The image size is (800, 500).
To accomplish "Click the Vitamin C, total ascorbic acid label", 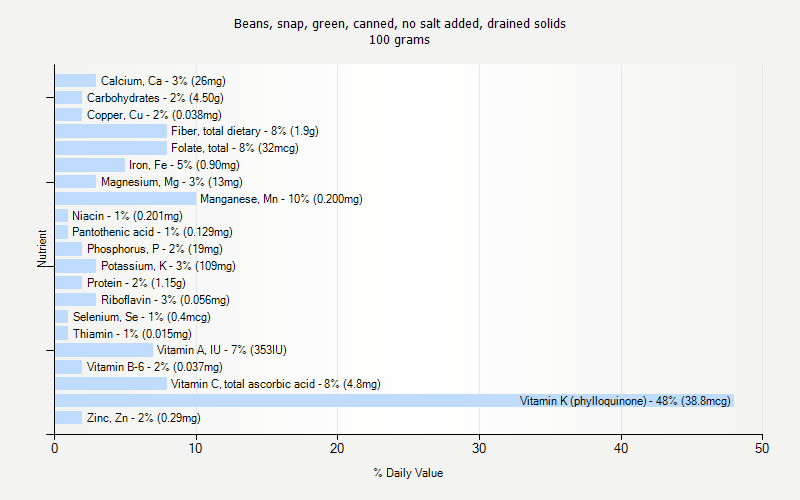I will pos(276,384).
